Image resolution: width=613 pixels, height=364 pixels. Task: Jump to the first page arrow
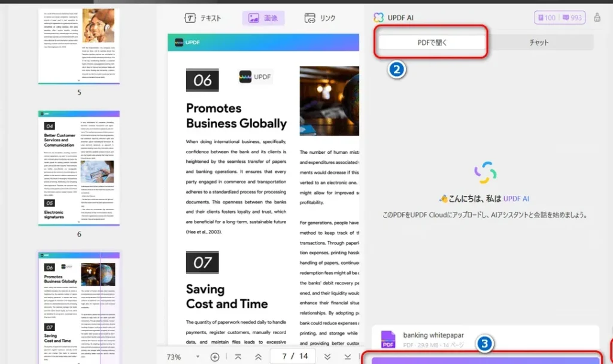238,357
